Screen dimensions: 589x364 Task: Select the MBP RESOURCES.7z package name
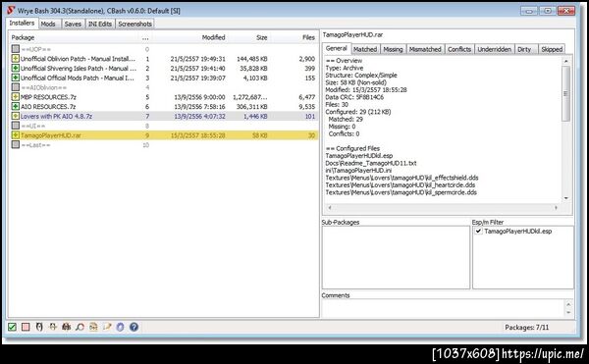pyautogui.click(x=48, y=97)
